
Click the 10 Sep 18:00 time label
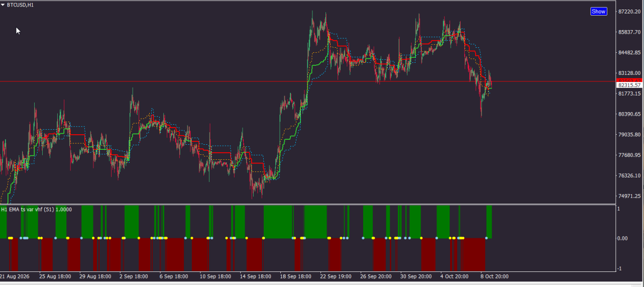(x=216, y=276)
